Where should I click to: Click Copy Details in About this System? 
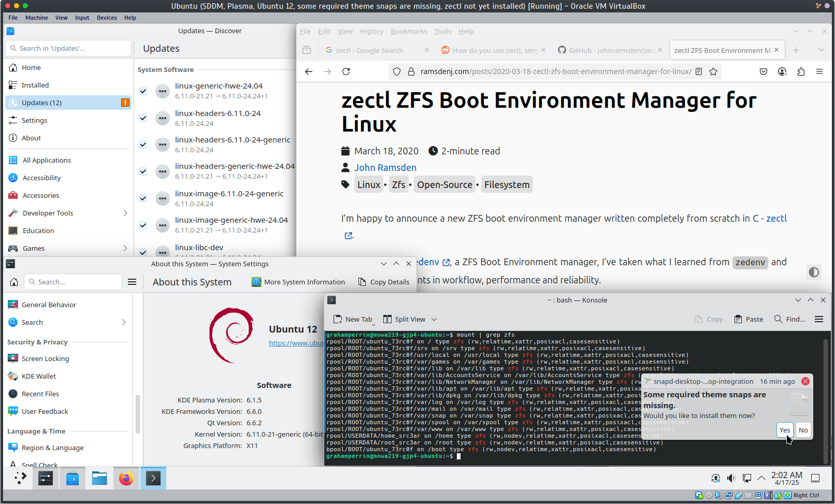pyautogui.click(x=384, y=282)
